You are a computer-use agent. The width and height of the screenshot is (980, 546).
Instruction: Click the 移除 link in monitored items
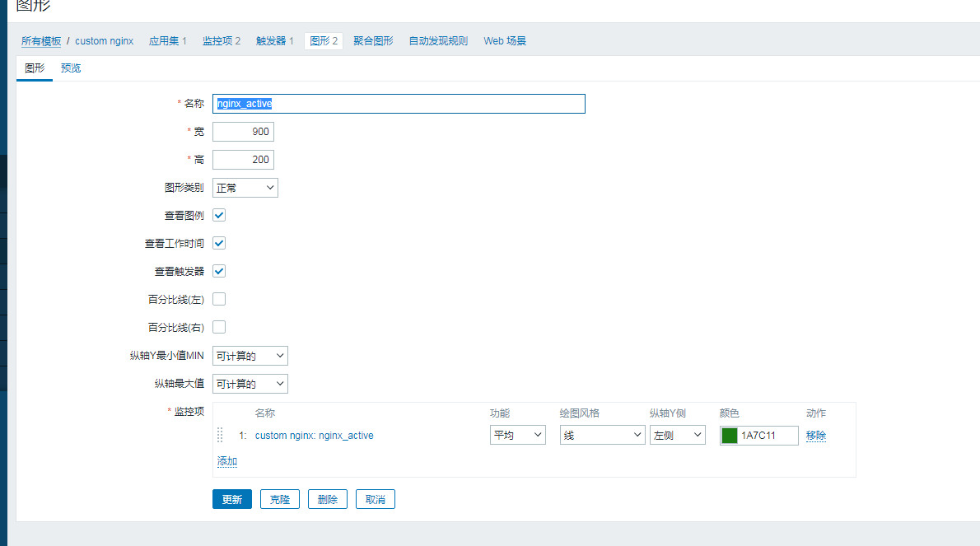coord(816,436)
